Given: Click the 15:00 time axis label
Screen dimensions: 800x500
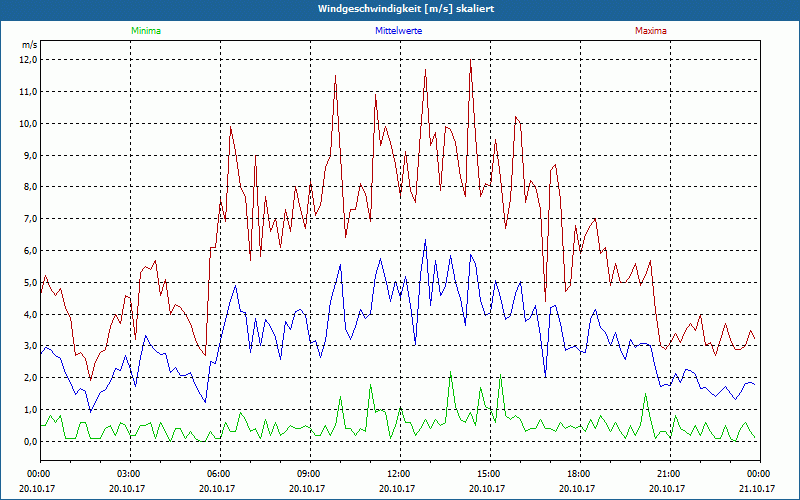Looking at the screenshot, I should pos(490,474).
